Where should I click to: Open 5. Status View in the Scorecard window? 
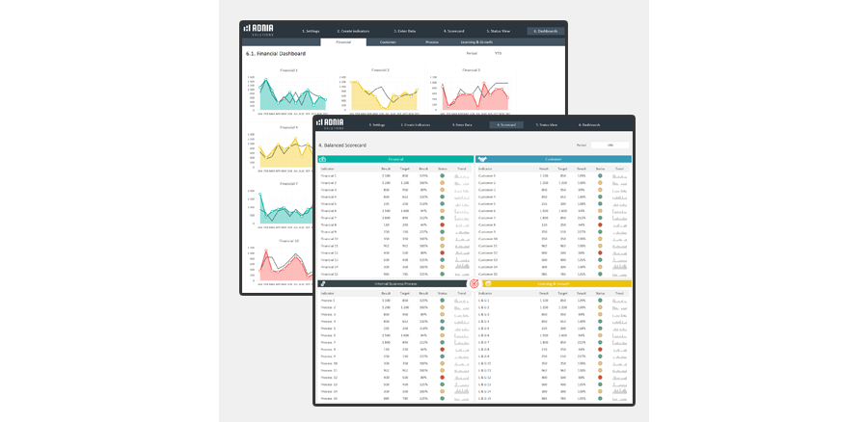click(547, 125)
